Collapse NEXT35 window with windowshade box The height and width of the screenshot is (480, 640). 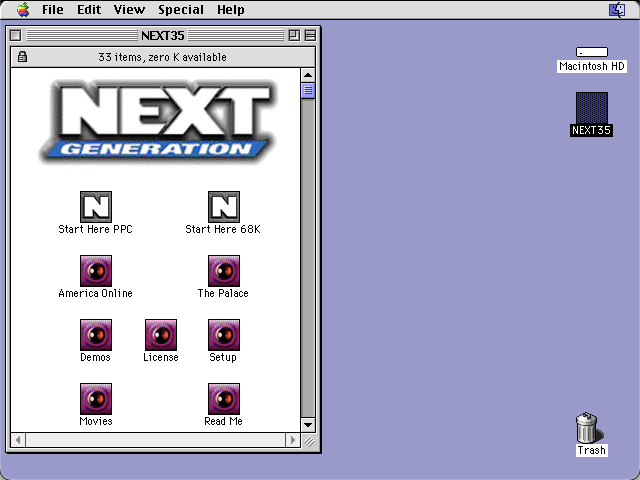point(310,36)
